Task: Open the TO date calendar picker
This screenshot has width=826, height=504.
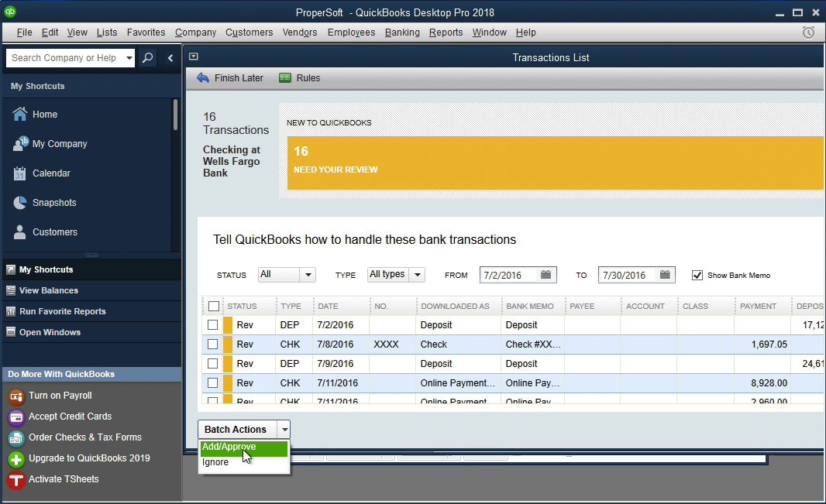Action: (665, 275)
